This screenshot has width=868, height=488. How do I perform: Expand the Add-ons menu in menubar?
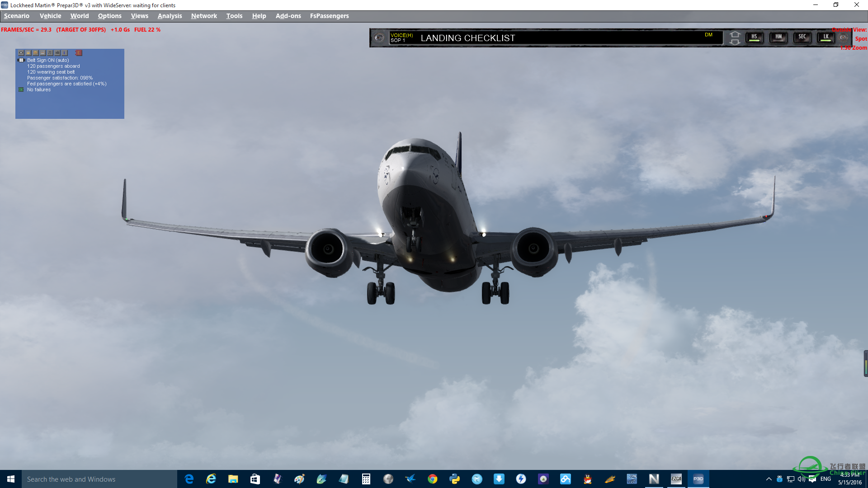pos(288,15)
